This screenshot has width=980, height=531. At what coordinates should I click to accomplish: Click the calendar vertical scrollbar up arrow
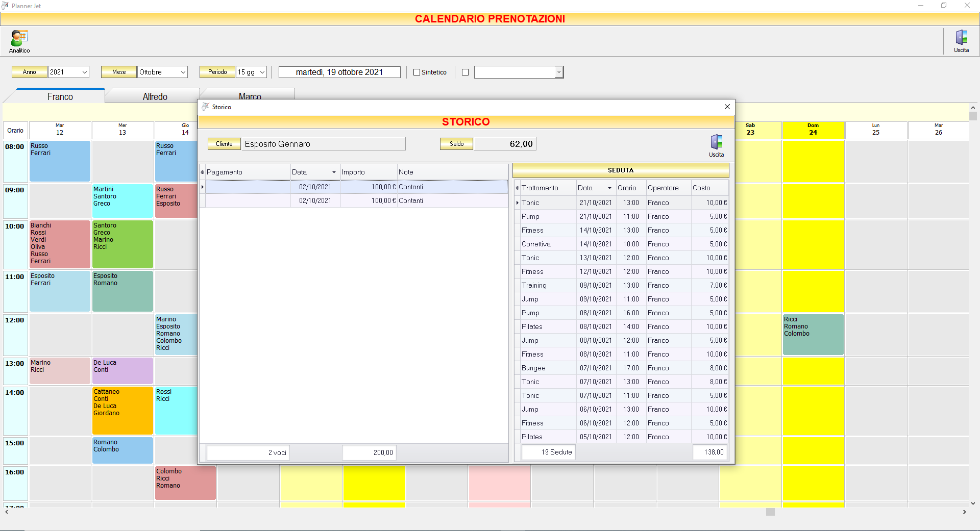pyautogui.click(x=973, y=108)
